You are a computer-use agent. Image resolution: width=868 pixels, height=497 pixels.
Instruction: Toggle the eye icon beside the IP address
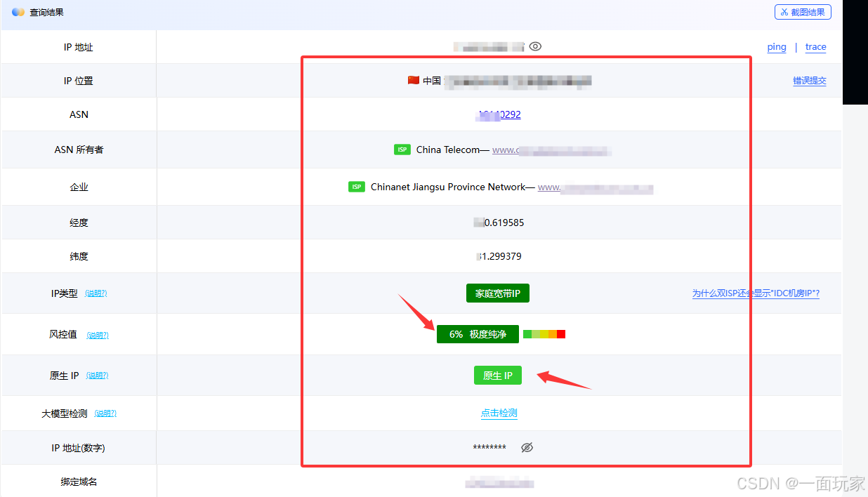(x=535, y=46)
